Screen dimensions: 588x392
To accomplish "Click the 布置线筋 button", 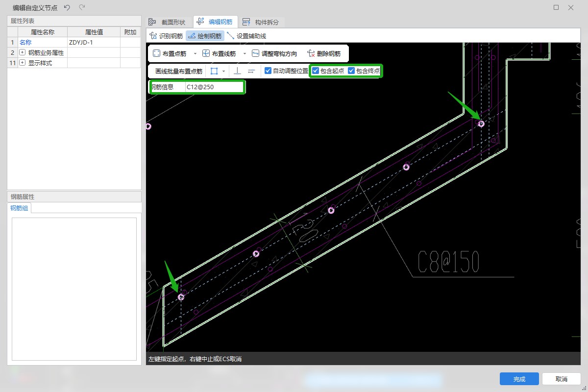I will coord(219,53).
